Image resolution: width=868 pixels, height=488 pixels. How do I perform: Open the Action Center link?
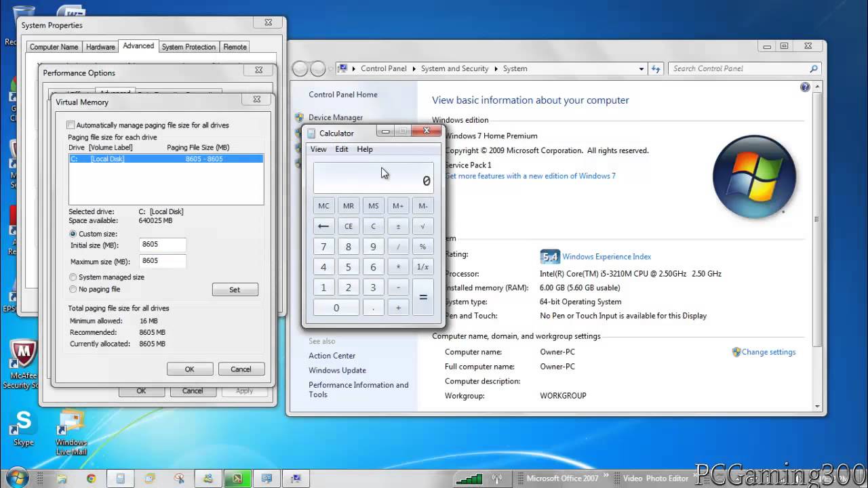click(332, 356)
